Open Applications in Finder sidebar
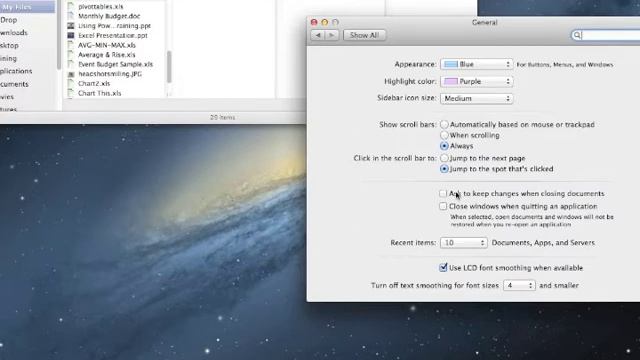Image resolution: width=640 pixels, height=360 pixels. 16,71
